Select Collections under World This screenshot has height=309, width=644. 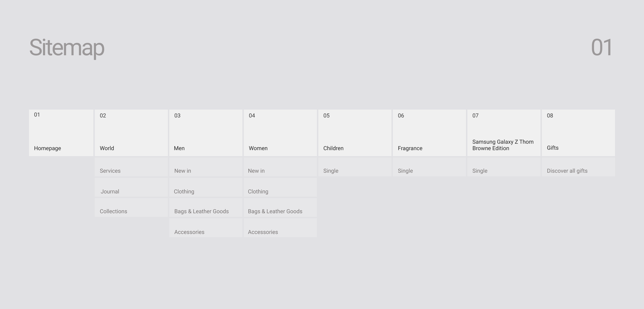pyautogui.click(x=131, y=208)
